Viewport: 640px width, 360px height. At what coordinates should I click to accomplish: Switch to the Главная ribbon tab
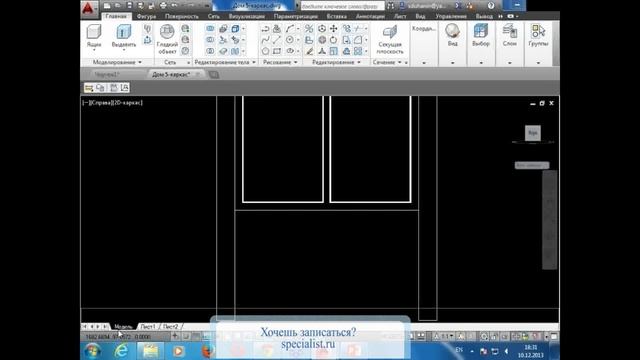pyautogui.click(x=116, y=16)
